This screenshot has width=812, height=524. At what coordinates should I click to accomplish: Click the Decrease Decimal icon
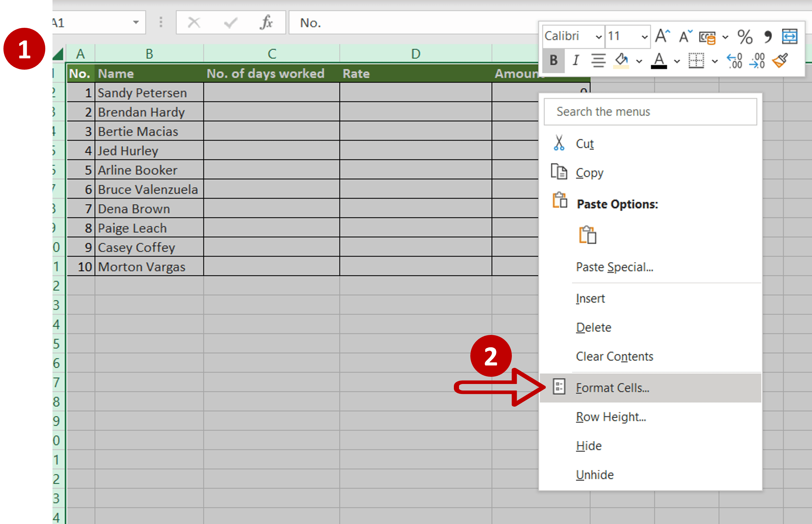tap(757, 60)
